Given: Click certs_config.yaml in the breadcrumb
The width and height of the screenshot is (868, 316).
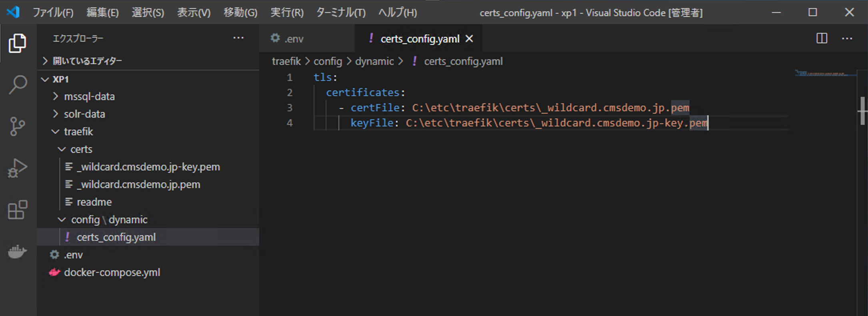Looking at the screenshot, I should click(463, 61).
